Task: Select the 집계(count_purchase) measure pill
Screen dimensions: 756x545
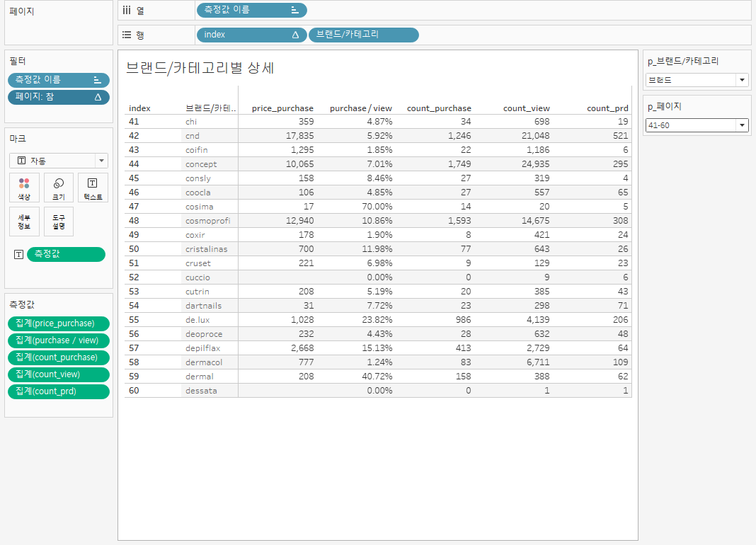Action: coord(59,357)
